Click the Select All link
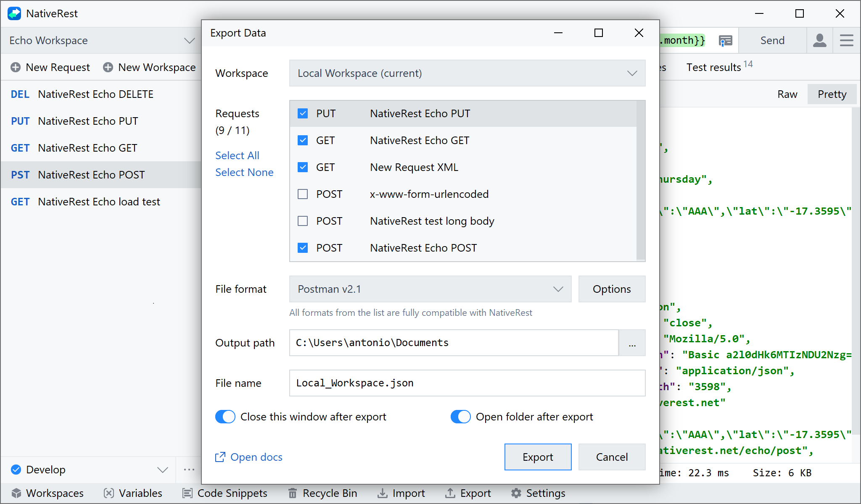Image resolution: width=861 pixels, height=504 pixels. point(237,155)
